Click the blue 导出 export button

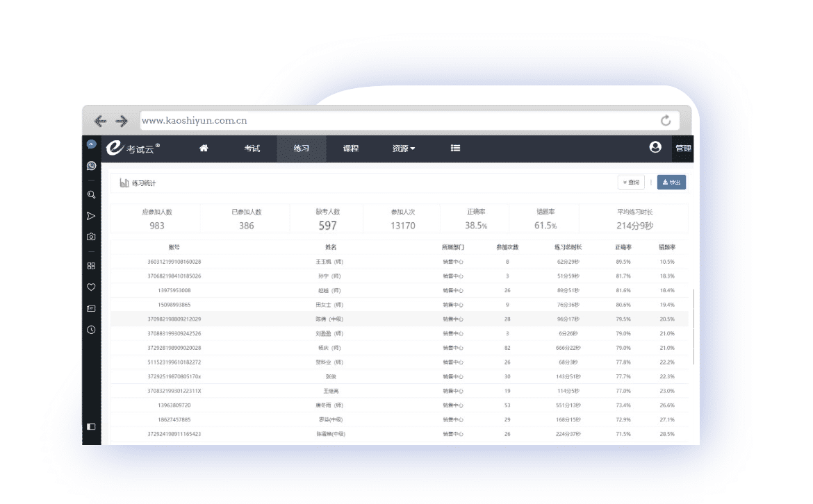(671, 183)
